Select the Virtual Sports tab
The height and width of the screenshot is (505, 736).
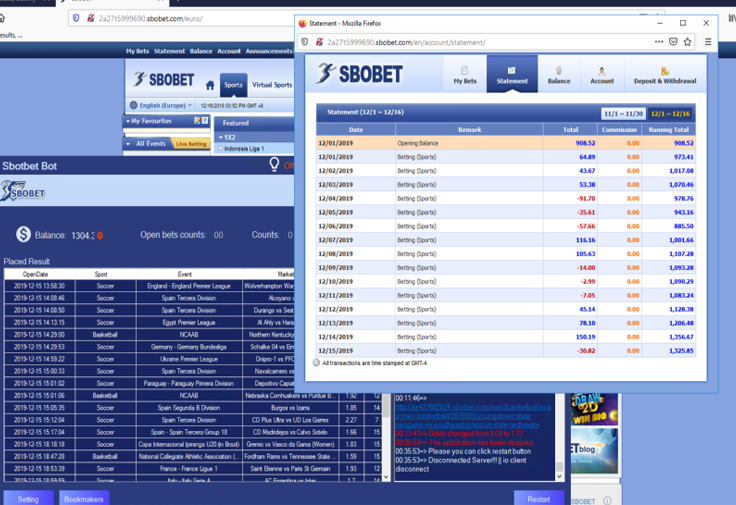tap(272, 85)
